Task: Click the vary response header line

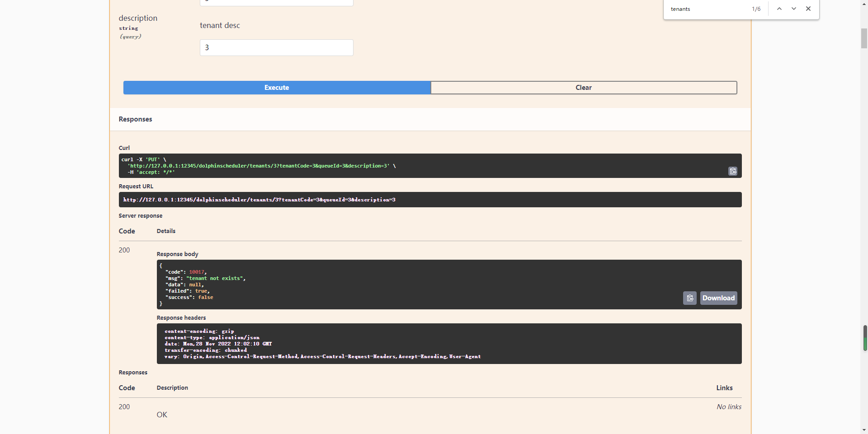Action: (x=323, y=356)
